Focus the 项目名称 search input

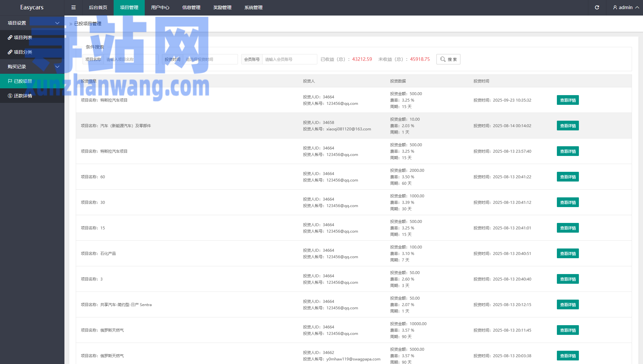(x=131, y=60)
